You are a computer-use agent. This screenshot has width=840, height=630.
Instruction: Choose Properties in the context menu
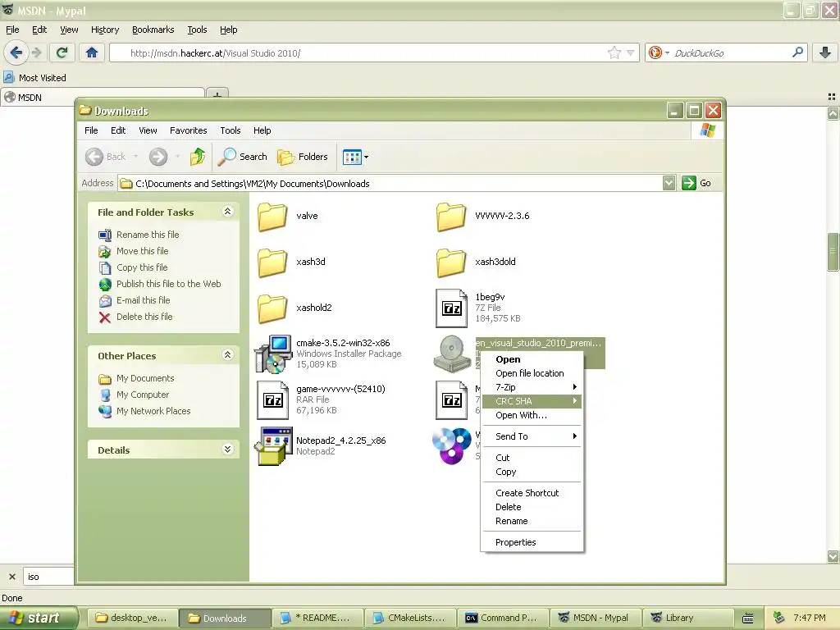coord(532,543)
